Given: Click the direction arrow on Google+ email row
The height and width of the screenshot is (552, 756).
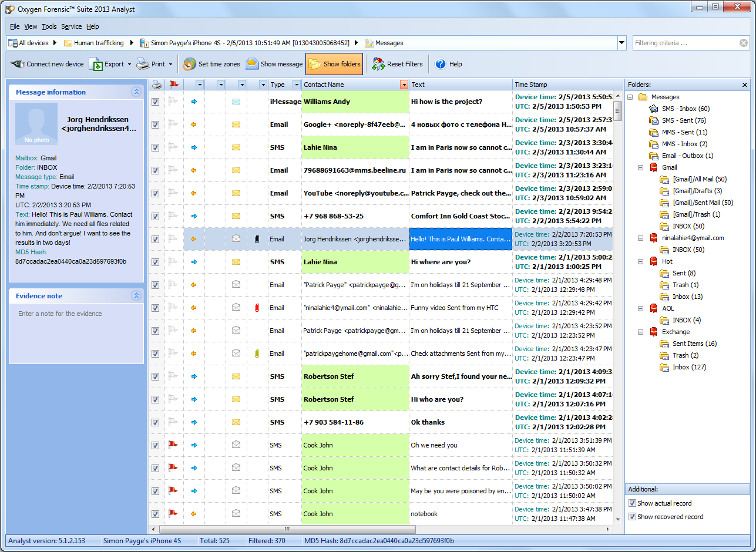Looking at the screenshot, I should pyautogui.click(x=194, y=124).
